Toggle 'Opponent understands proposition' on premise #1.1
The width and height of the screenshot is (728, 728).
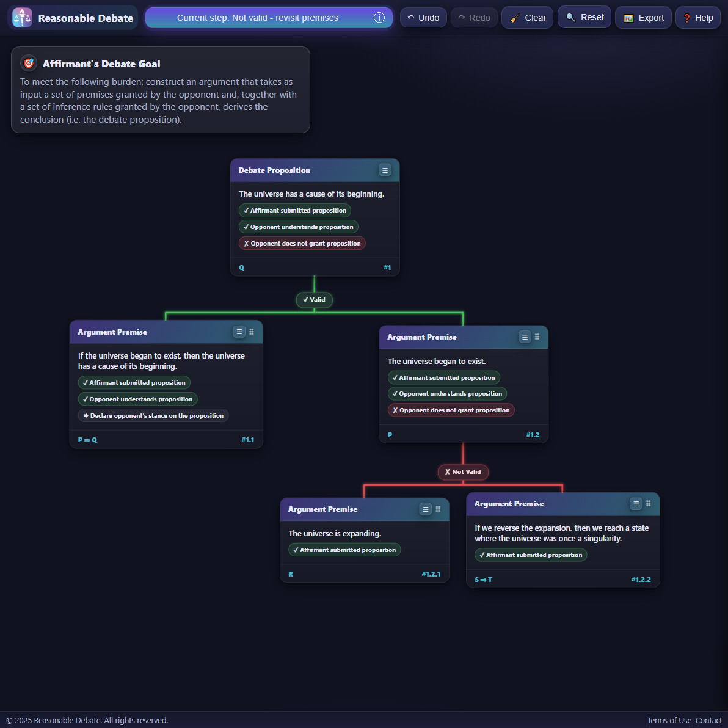pyautogui.click(x=137, y=399)
